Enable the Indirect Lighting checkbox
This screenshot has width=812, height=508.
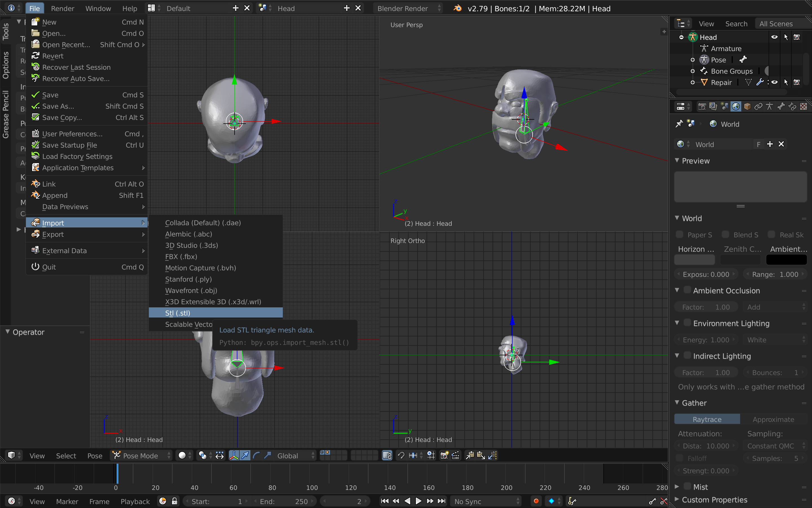pyautogui.click(x=687, y=356)
